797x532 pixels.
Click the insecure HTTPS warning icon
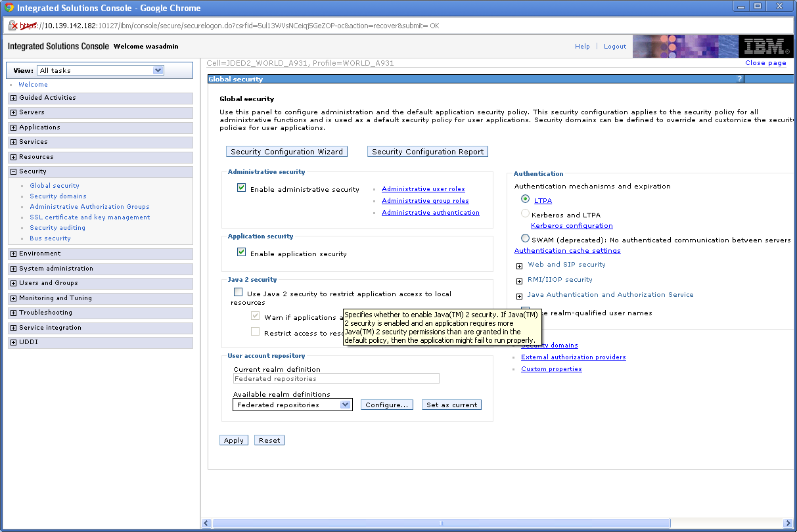pyautogui.click(x=12, y=26)
